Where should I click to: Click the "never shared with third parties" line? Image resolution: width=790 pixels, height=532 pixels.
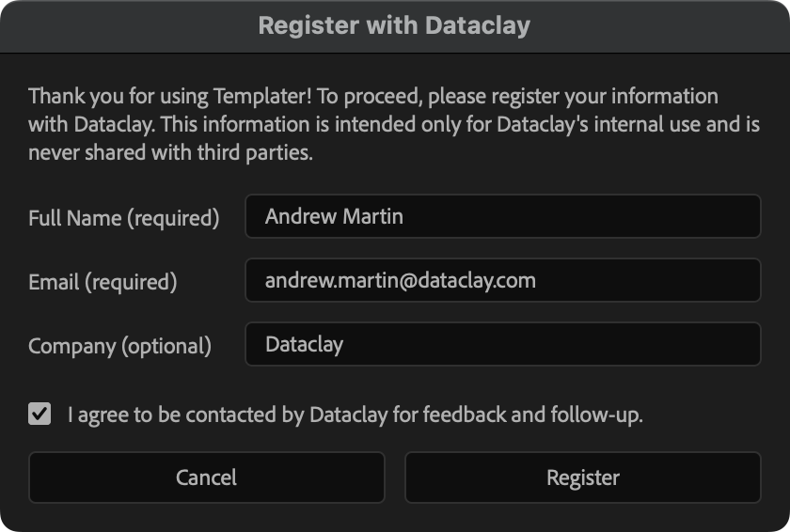pyautogui.click(x=170, y=152)
